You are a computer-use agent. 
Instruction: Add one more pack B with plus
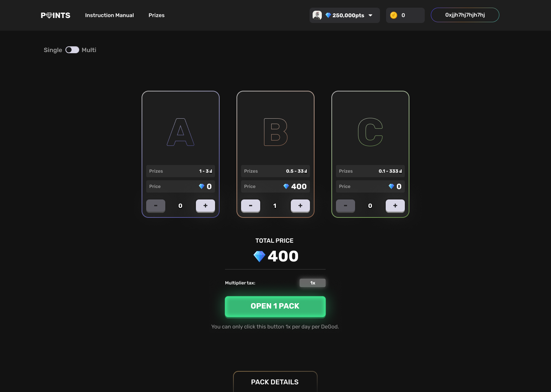(300, 206)
